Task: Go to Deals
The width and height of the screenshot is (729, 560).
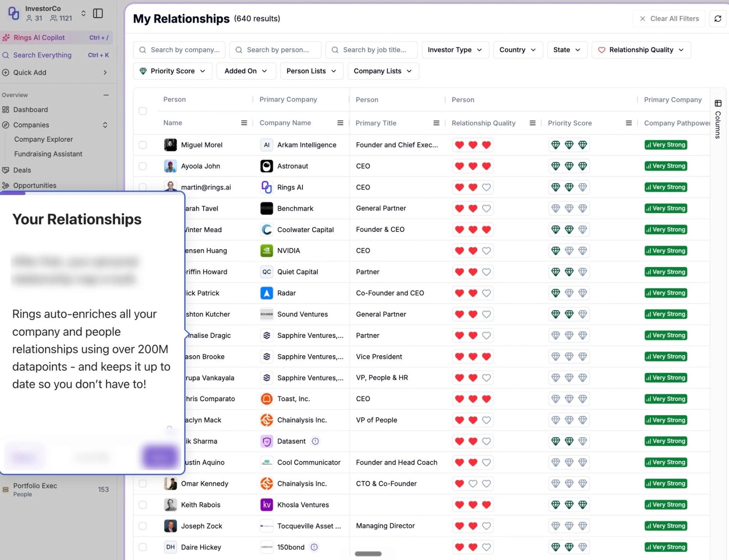Action: [22, 170]
